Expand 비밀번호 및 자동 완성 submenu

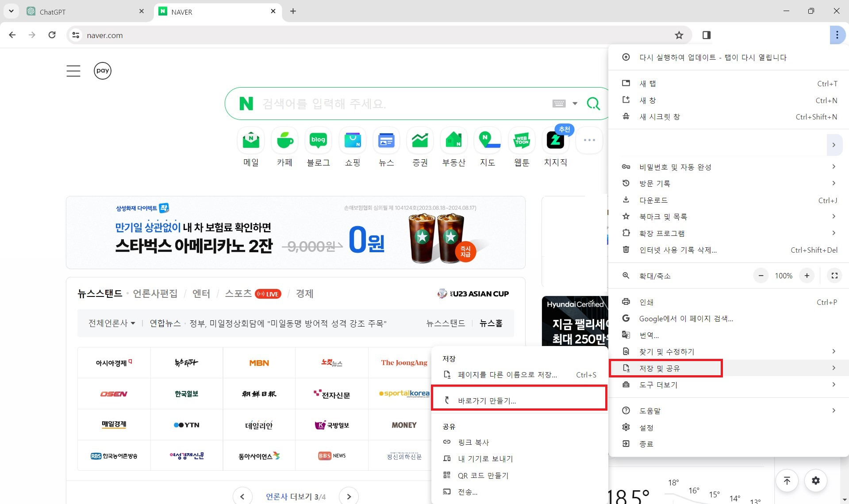pyautogui.click(x=729, y=167)
